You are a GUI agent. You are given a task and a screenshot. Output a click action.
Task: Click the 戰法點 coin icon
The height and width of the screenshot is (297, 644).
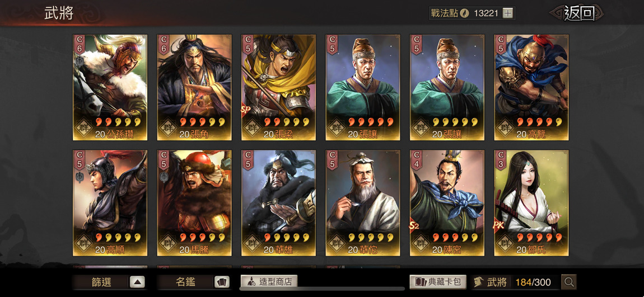[x=465, y=13]
